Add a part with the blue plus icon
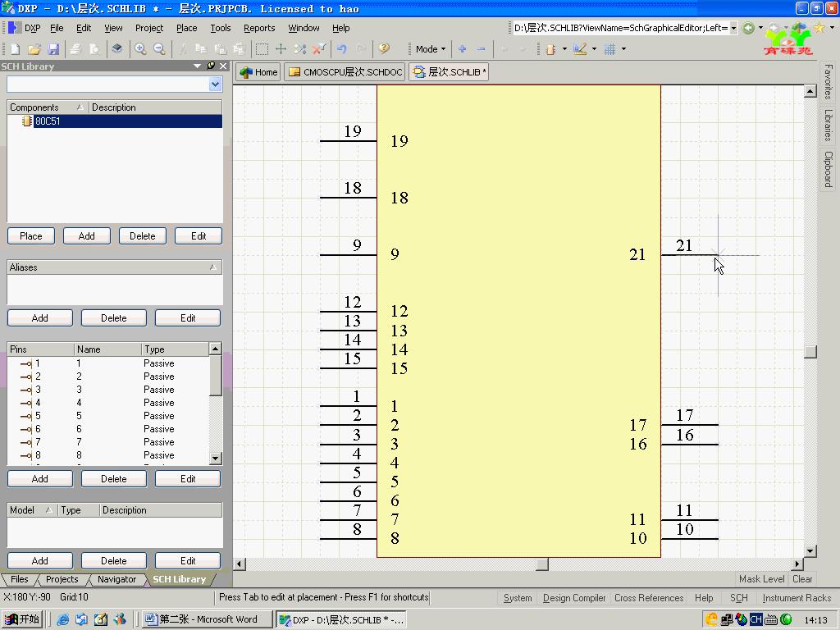The width and height of the screenshot is (840, 630). click(x=463, y=49)
